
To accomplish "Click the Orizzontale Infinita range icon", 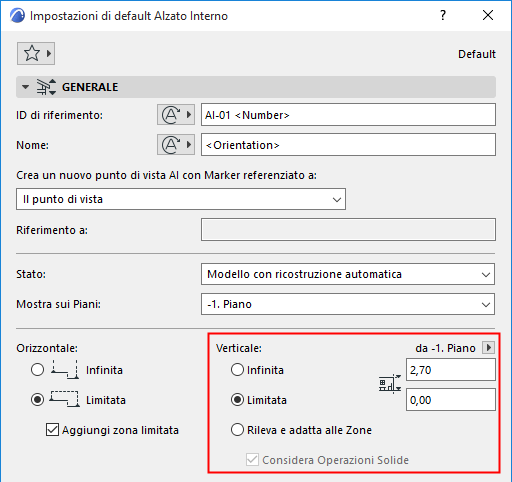I will click(65, 370).
